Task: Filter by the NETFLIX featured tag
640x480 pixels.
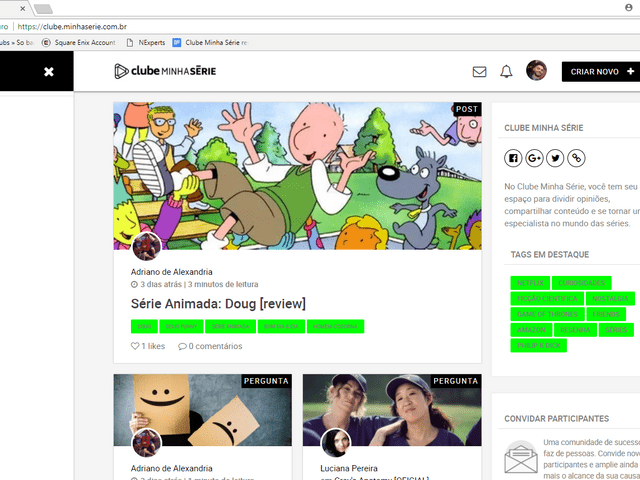Action: [x=530, y=283]
